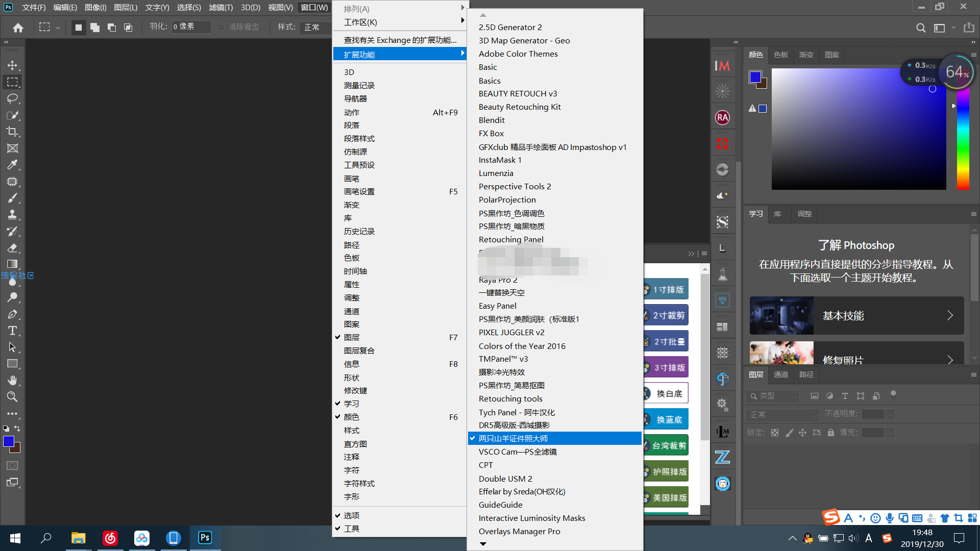The image size is (980, 551).
Task: Open the 样式 dropdown in options bar
Action: 315,27
